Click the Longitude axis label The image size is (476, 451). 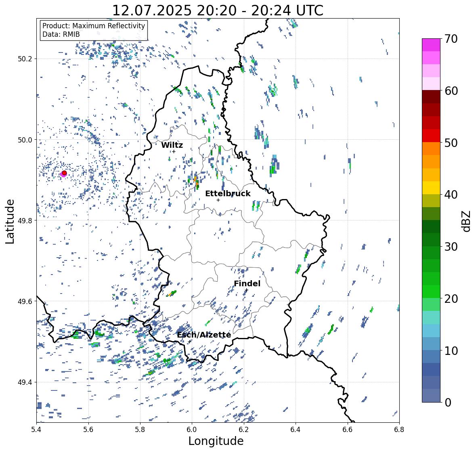click(x=216, y=441)
